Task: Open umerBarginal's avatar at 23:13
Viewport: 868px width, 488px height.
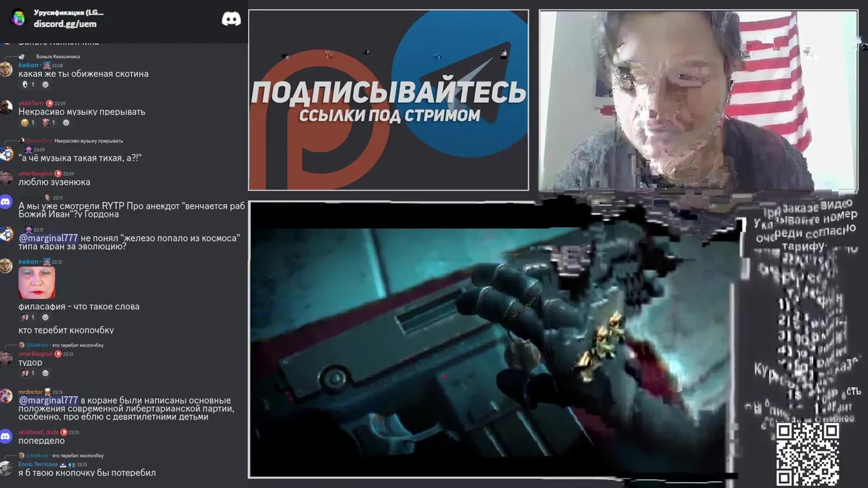Action: coord(6,358)
